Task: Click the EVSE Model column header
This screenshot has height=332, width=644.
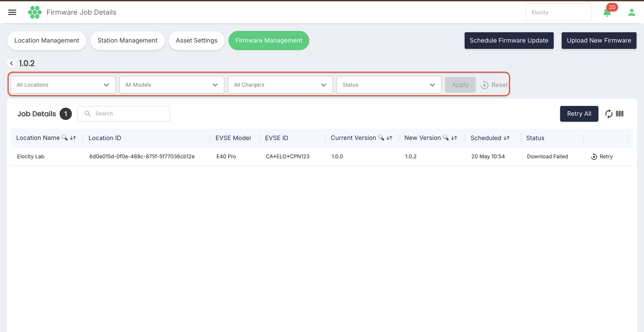Action: point(233,138)
